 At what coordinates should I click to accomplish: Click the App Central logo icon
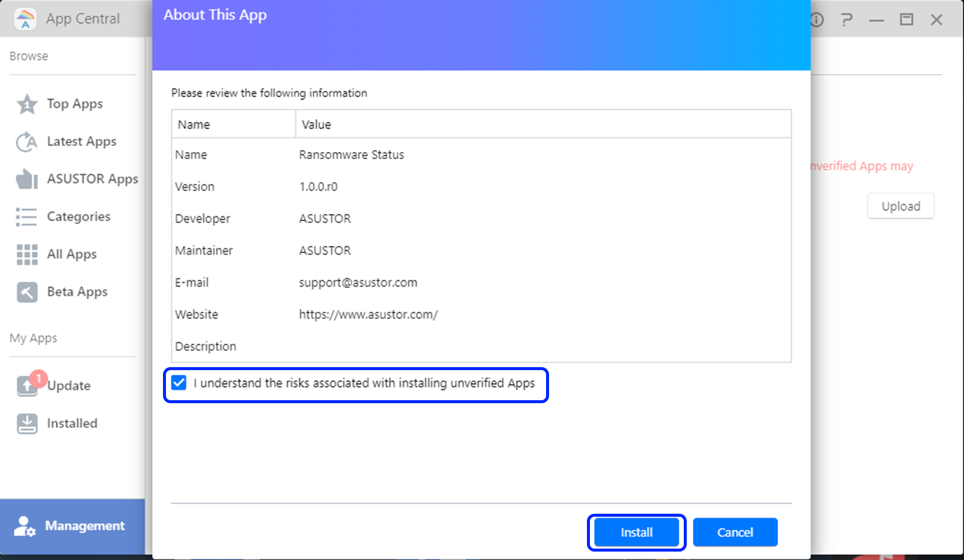pos(25,19)
